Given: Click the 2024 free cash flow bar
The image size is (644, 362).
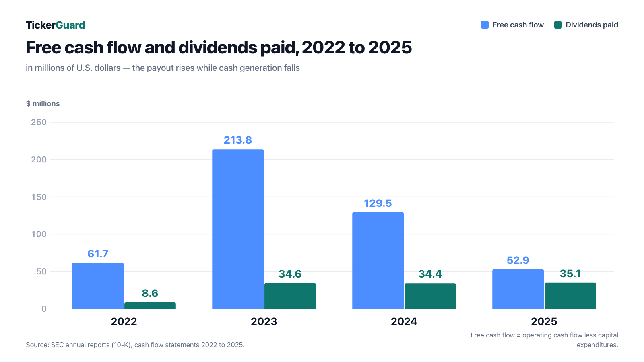Looking at the screenshot, I should coord(378,261).
